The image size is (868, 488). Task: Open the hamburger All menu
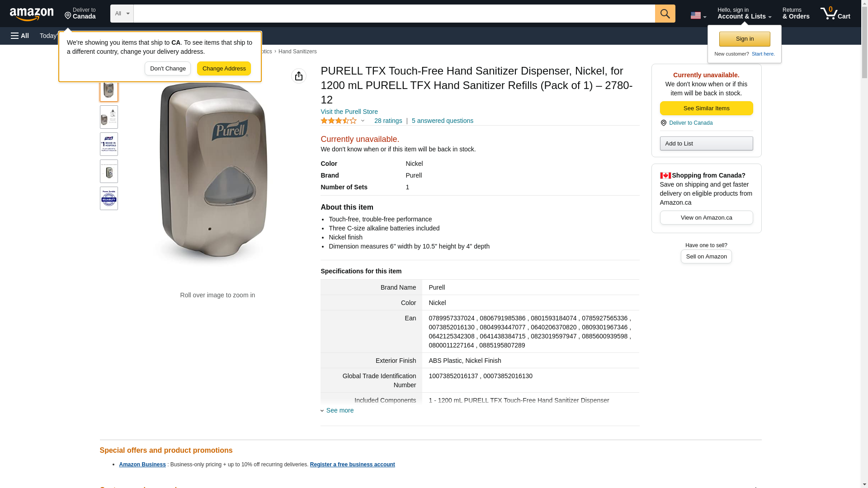pos(20,36)
